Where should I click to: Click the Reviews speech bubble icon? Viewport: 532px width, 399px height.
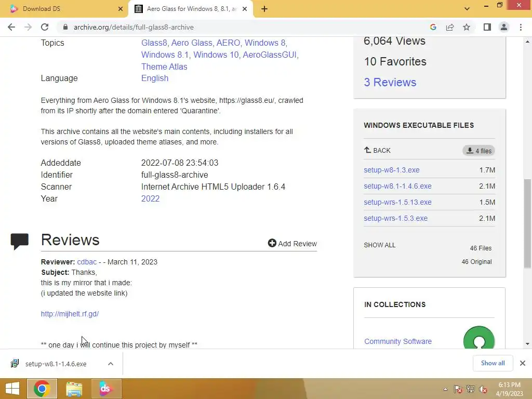tap(19, 241)
